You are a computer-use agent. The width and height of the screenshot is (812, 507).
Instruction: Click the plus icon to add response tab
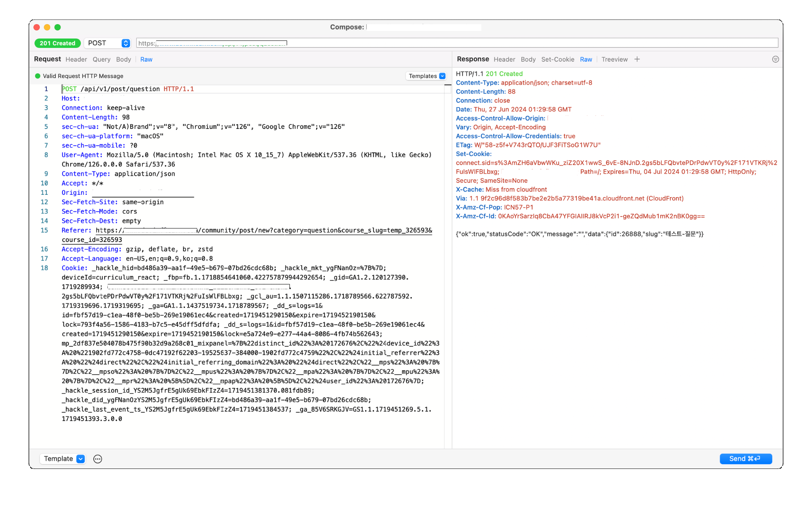tap(637, 59)
